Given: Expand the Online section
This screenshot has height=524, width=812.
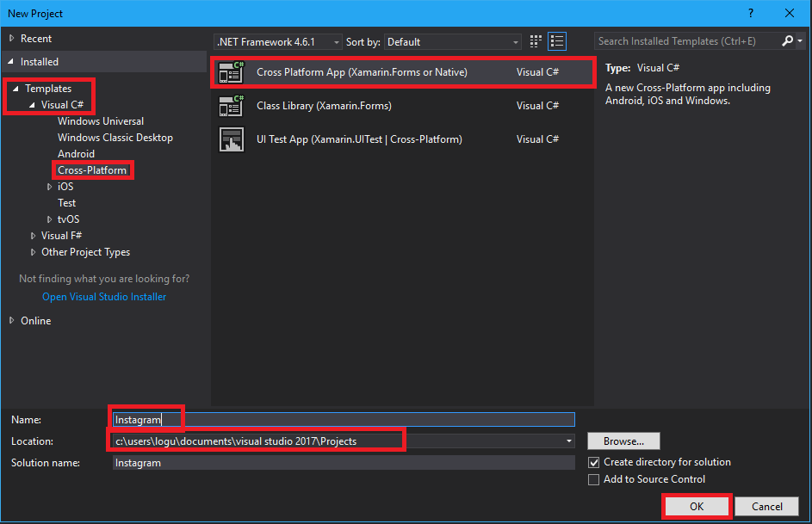Looking at the screenshot, I should (11, 321).
